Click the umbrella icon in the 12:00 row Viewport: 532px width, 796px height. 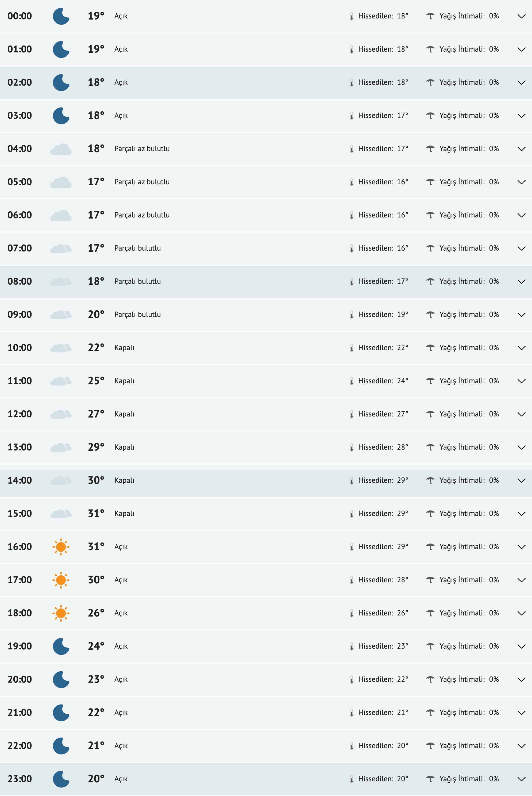coord(431,414)
